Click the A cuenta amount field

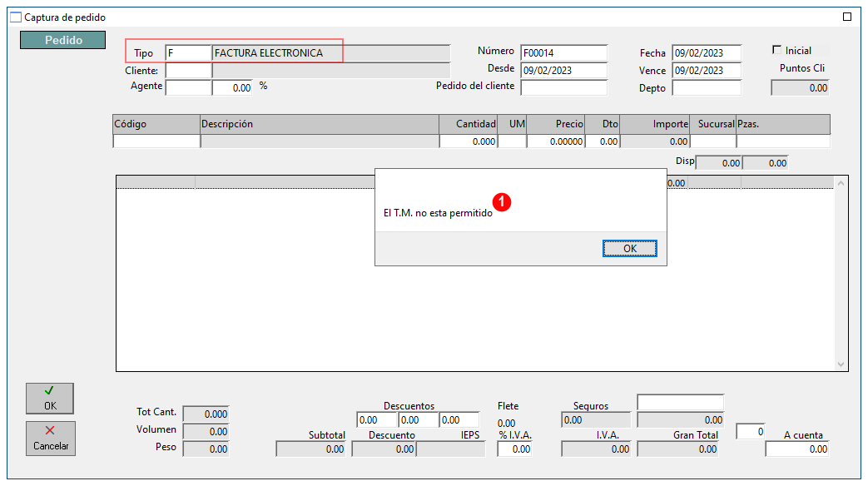[797, 449]
